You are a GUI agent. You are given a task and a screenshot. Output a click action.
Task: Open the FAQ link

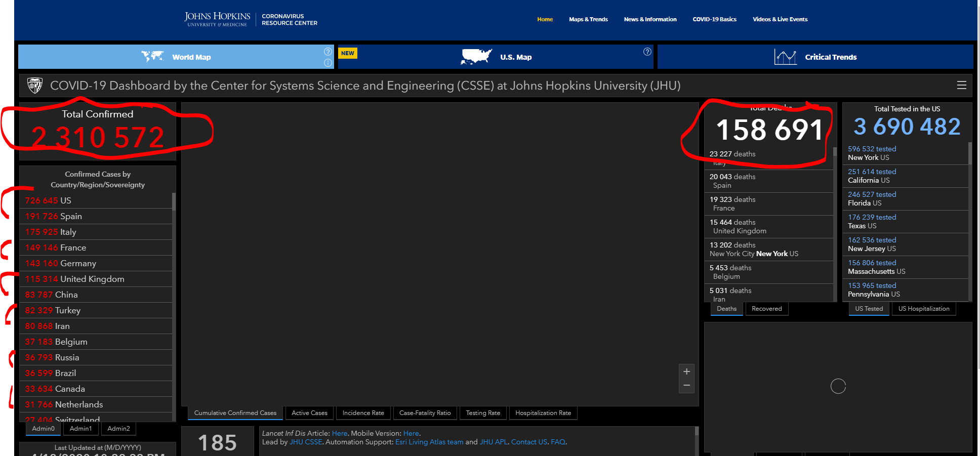pos(558,442)
